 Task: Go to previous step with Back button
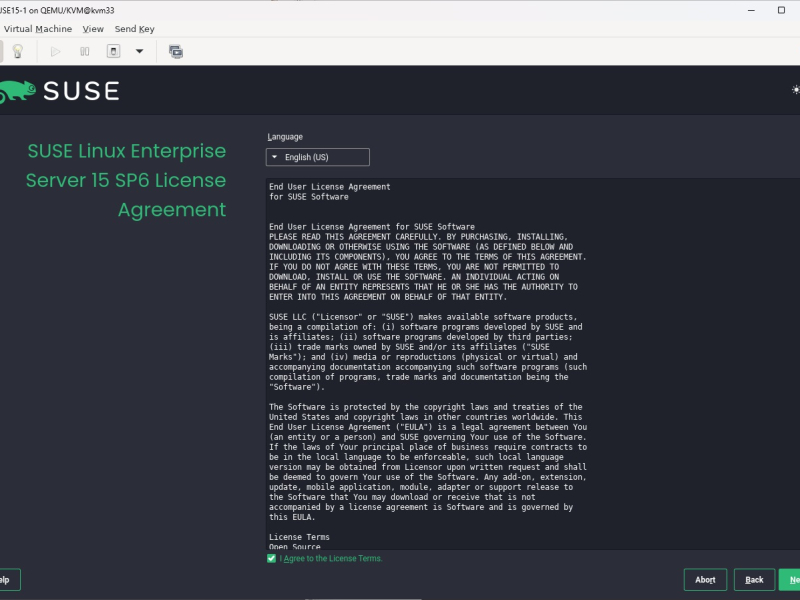[x=754, y=580]
